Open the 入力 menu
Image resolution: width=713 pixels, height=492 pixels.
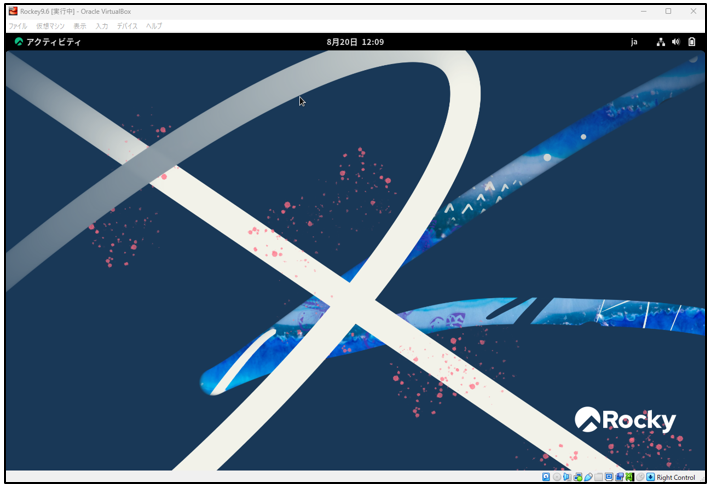102,25
